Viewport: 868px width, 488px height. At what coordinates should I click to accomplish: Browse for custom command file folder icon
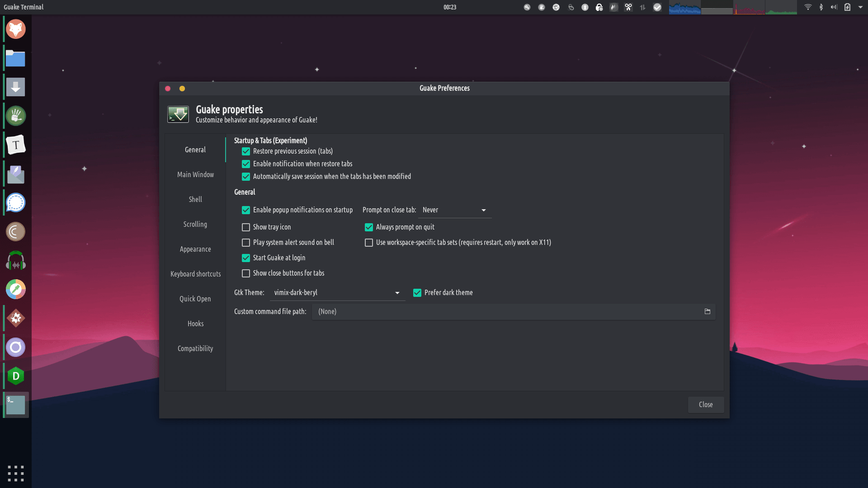tap(708, 311)
